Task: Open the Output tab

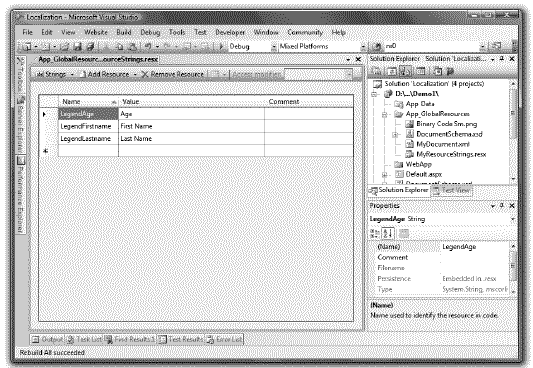Action: [x=48, y=339]
